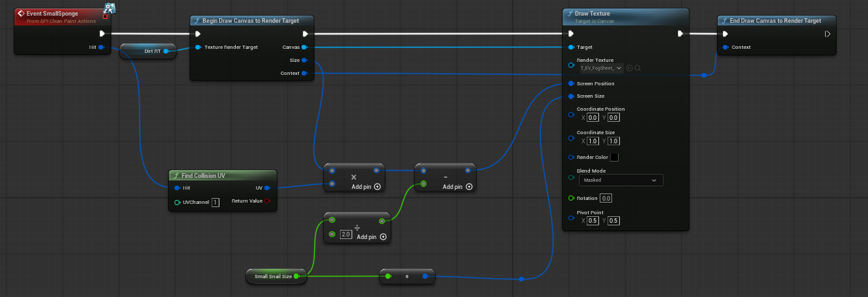The width and height of the screenshot is (868, 297).
Task: Edit the divide node 2.0 value
Action: [346, 234]
